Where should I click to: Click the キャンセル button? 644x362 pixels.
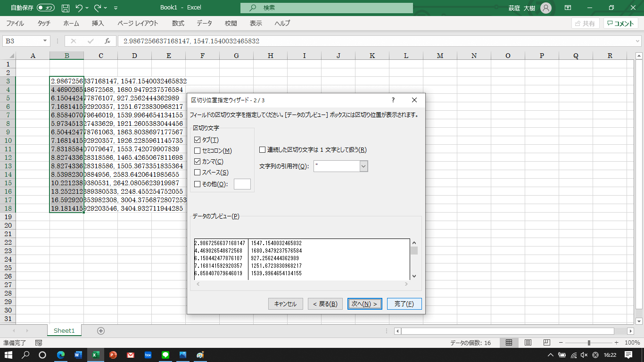pyautogui.click(x=285, y=304)
